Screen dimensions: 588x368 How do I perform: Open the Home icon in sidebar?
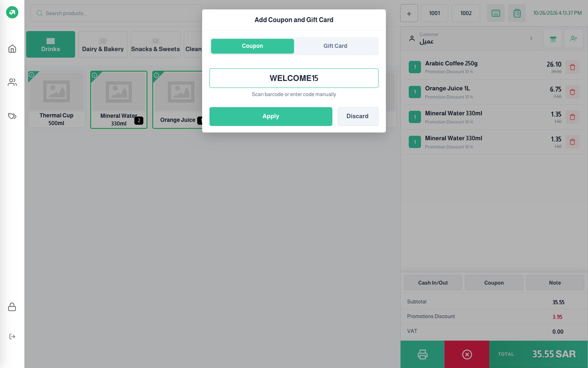pyautogui.click(x=12, y=49)
